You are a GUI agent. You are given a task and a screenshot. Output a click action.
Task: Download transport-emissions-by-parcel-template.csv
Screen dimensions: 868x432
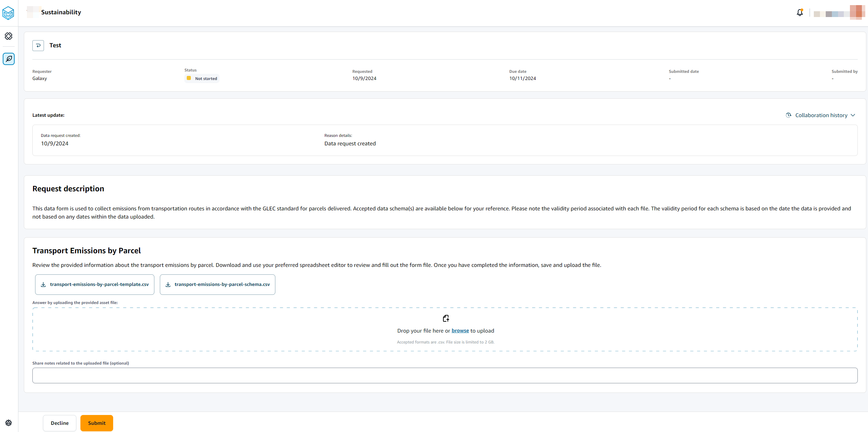click(x=94, y=284)
